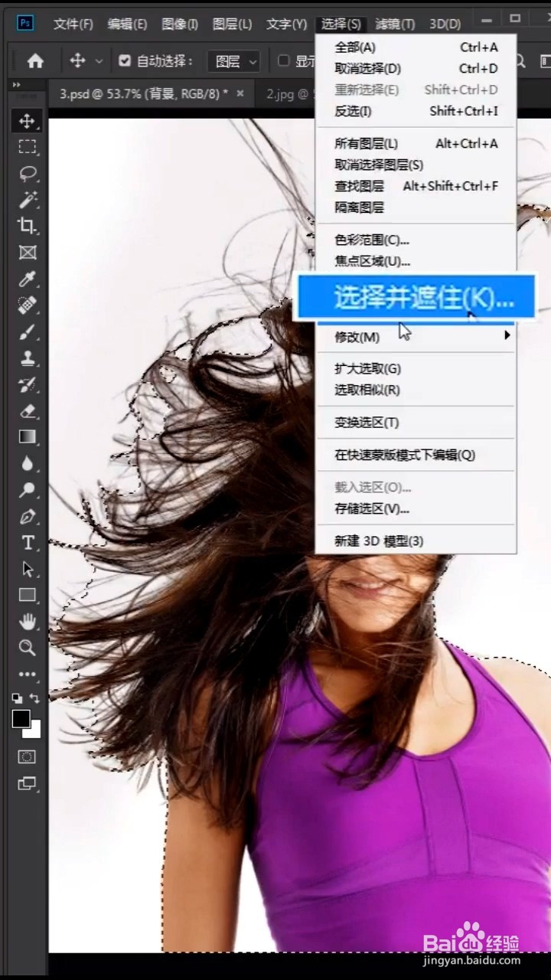Choose 取消选择(D) menu entry
Screen dimensions: 551x980
coord(416,69)
